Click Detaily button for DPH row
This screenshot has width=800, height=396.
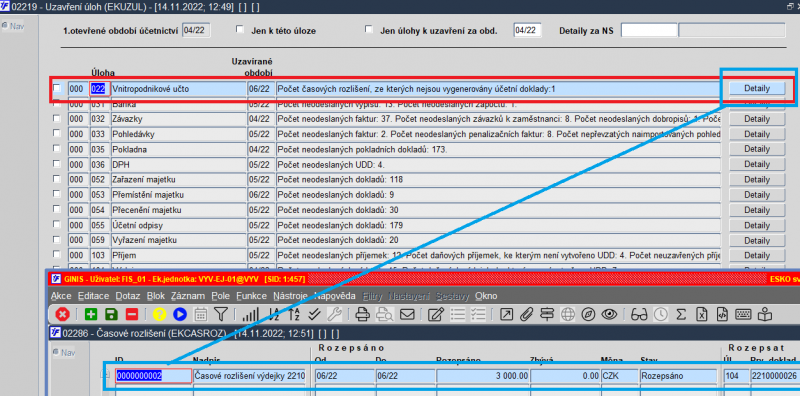757,164
